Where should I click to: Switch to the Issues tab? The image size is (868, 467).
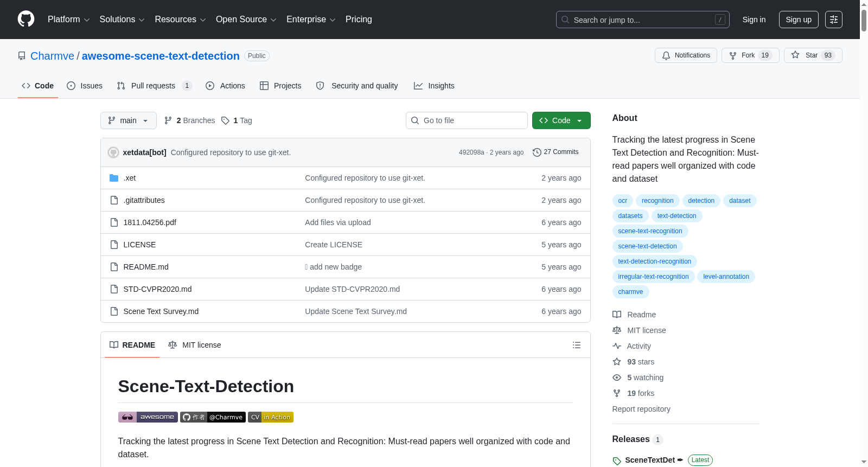[x=85, y=86]
